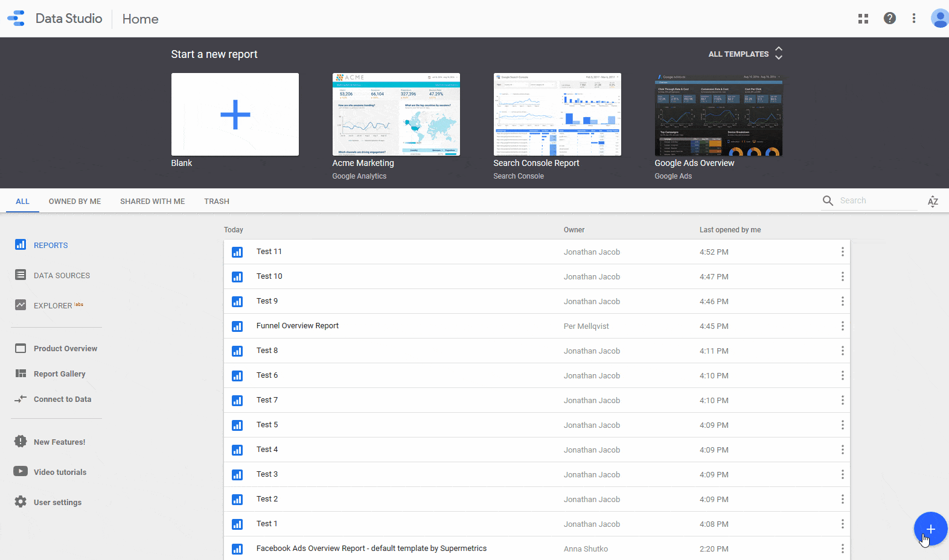The image size is (949, 560).
Task: Click the Video tutorials play icon
Action: click(21, 471)
